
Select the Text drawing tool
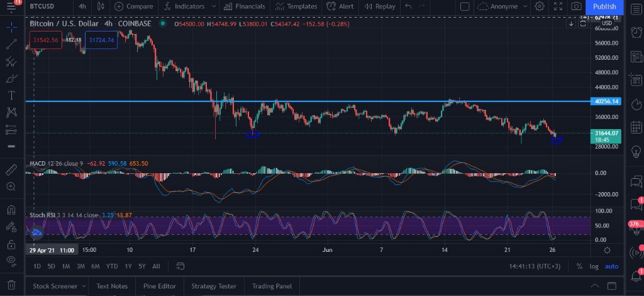pos(11,96)
